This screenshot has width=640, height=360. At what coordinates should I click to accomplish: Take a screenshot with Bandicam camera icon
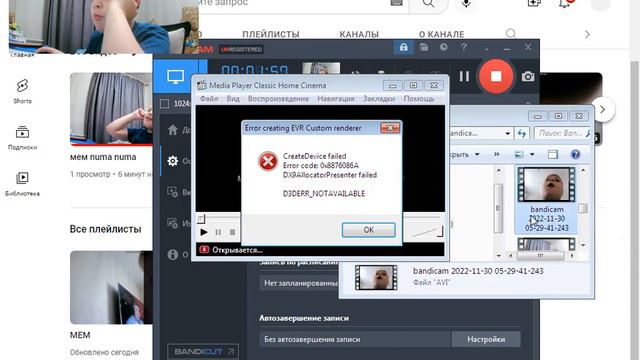point(528,76)
